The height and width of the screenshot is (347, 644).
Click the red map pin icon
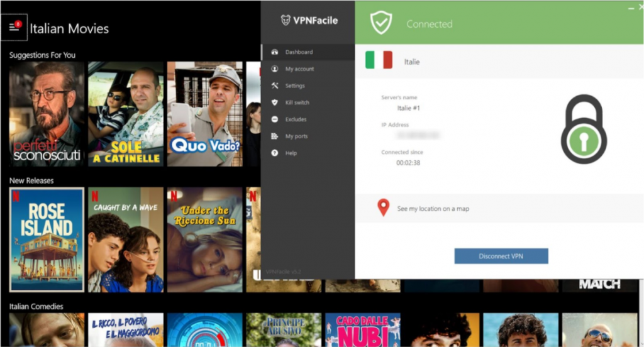(x=383, y=208)
